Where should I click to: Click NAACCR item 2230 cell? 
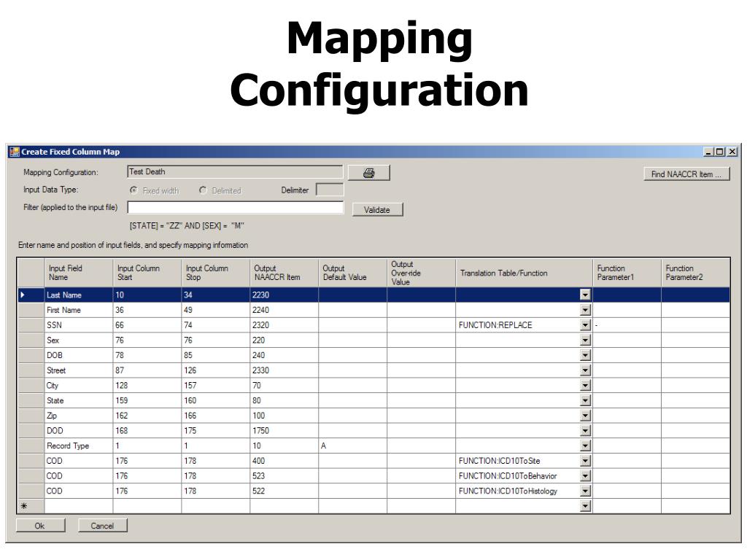click(285, 295)
